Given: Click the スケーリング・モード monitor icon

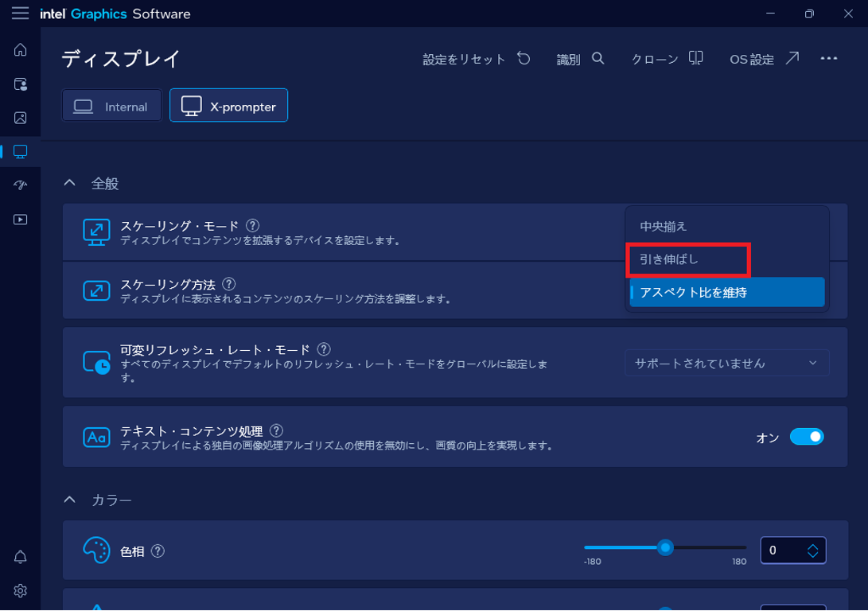Looking at the screenshot, I should click(96, 232).
